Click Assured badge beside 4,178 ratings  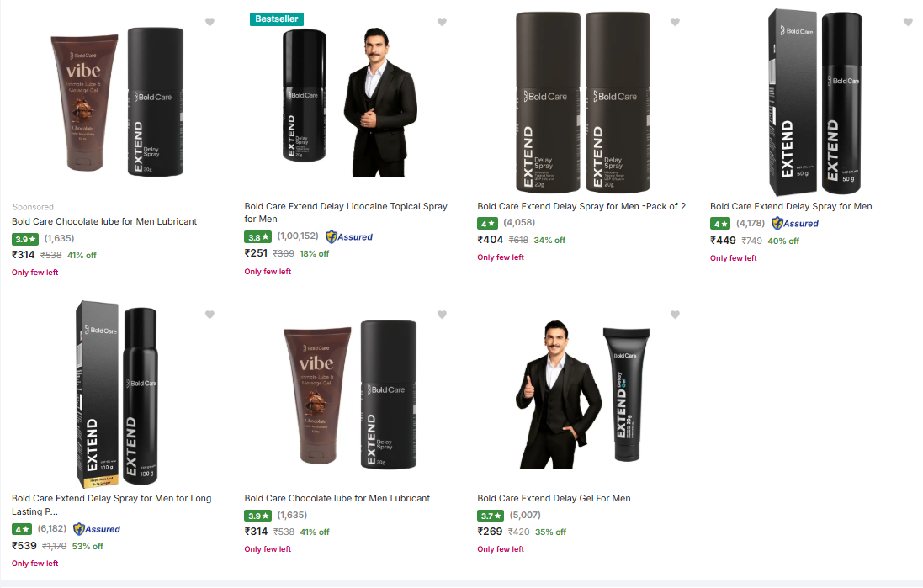pos(795,224)
